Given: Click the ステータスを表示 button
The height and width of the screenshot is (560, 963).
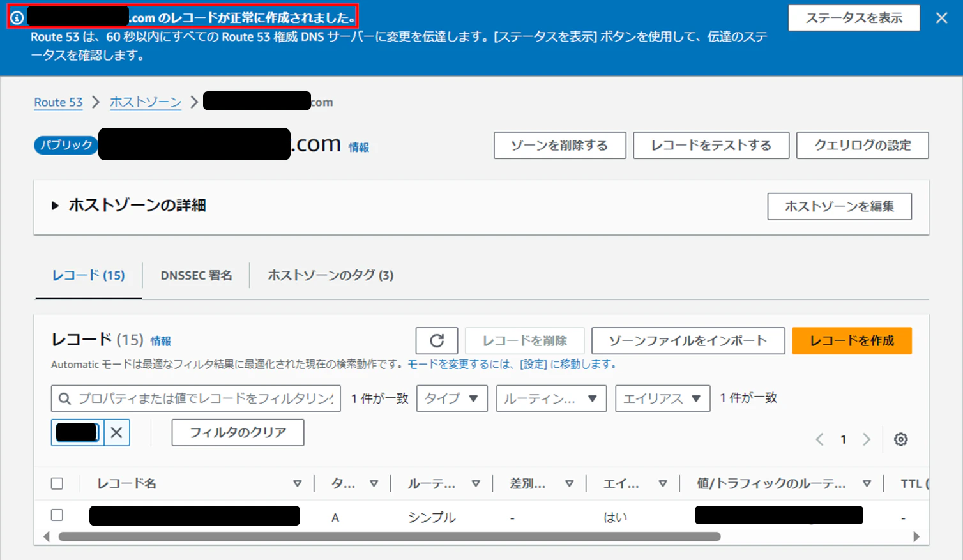Looking at the screenshot, I should [854, 18].
